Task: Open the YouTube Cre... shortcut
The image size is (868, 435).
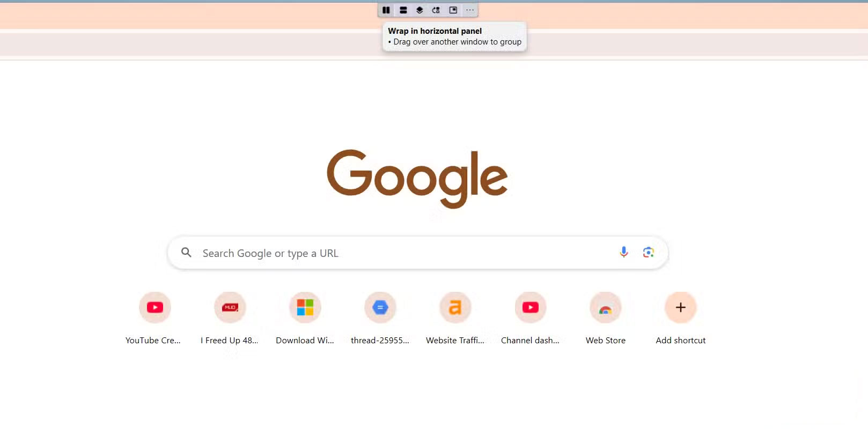Action: (x=155, y=318)
